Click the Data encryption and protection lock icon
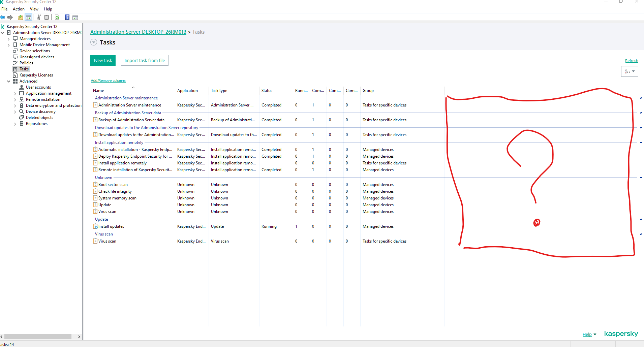The height and width of the screenshot is (347, 644). coord(22,105)
